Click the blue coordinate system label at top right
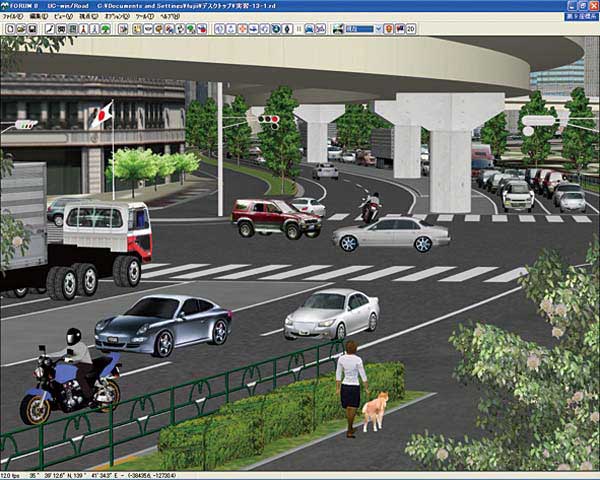 pyautogui.click(x=582, y=16)
